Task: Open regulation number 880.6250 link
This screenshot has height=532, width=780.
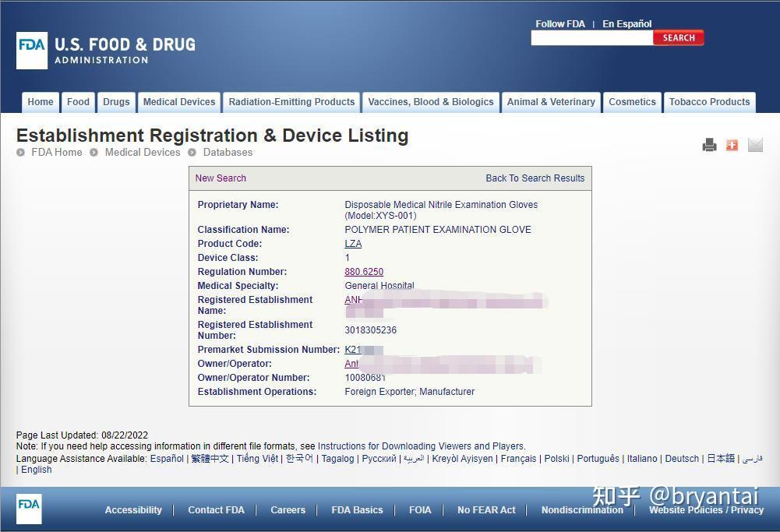Action: pos(364,272)
